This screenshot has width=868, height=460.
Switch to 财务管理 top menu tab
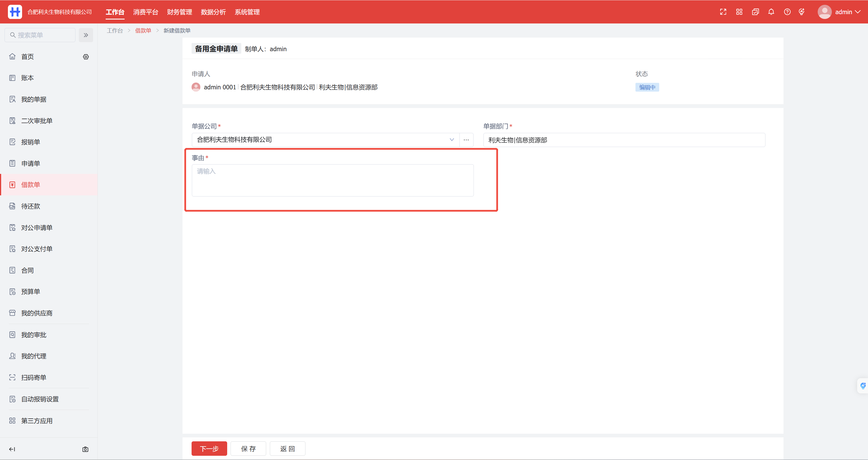(179, 12)
